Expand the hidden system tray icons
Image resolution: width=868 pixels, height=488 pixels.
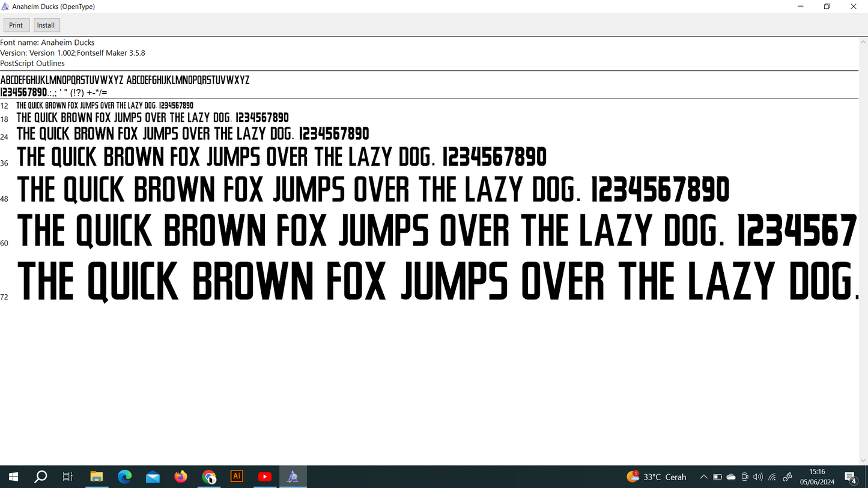coord(703,477)
